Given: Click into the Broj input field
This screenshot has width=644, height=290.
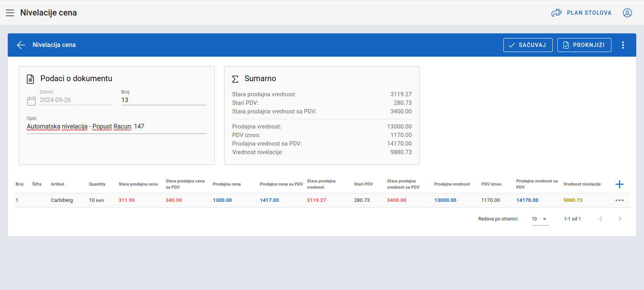Looking at the screenshot, I should coord(163,100).
